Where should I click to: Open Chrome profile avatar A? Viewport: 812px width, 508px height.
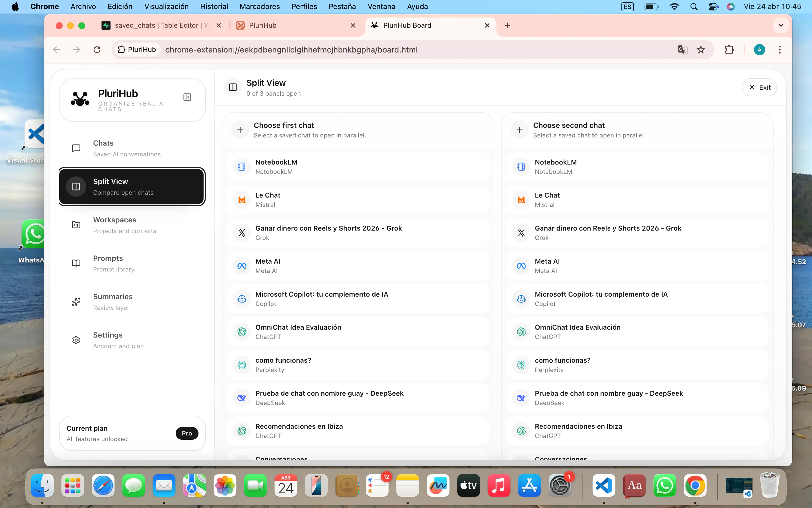tap(759, 50)
